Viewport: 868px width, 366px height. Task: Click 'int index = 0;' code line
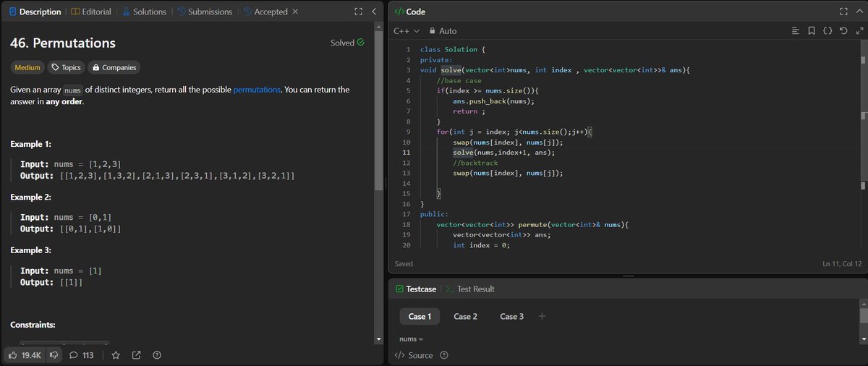[482, 245]
